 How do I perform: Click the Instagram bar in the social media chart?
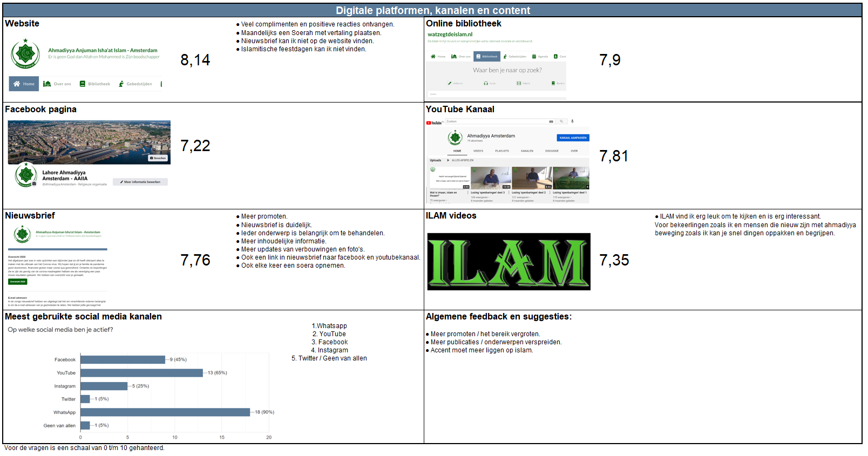click(104, 386)
